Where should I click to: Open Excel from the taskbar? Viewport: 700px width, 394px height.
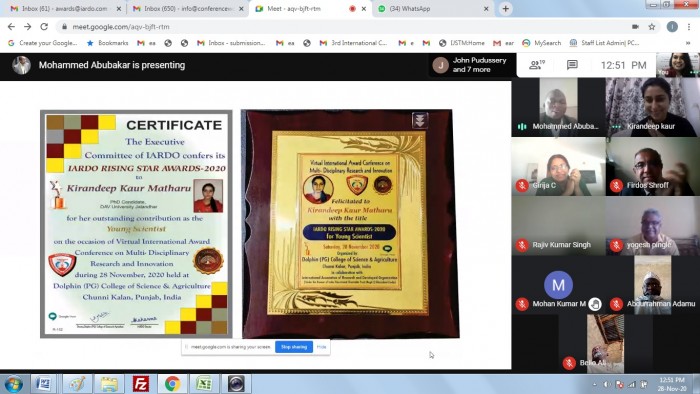pyautogui.click(x=204, y=384)
